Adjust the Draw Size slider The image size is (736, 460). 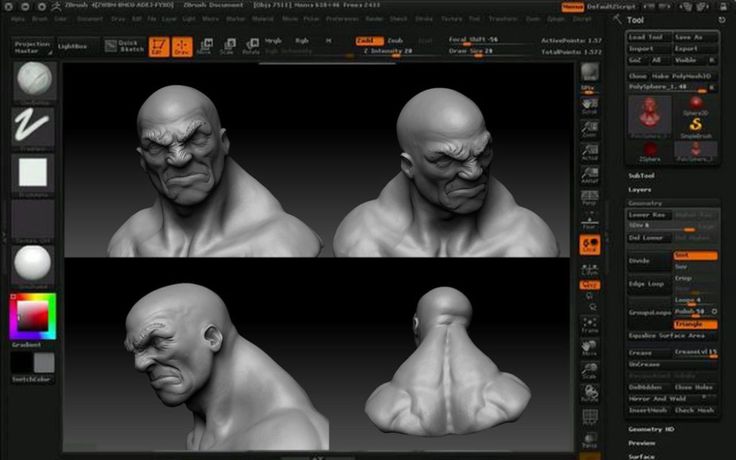(x=488, y=52)
